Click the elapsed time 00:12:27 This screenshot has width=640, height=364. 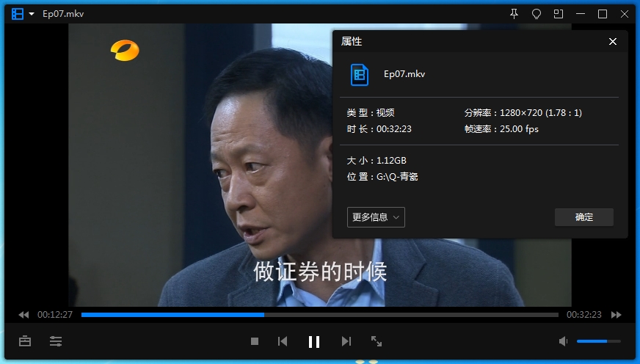click(x=55, y=315)
